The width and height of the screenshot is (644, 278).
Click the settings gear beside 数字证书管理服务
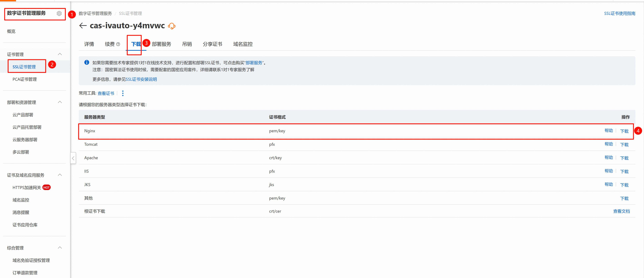[x=59, y=13]
